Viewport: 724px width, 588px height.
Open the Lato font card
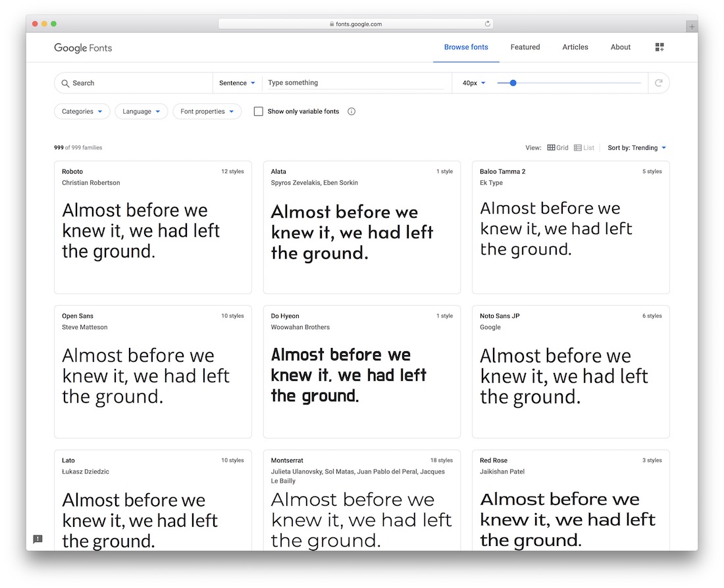(x=153, y=501)
